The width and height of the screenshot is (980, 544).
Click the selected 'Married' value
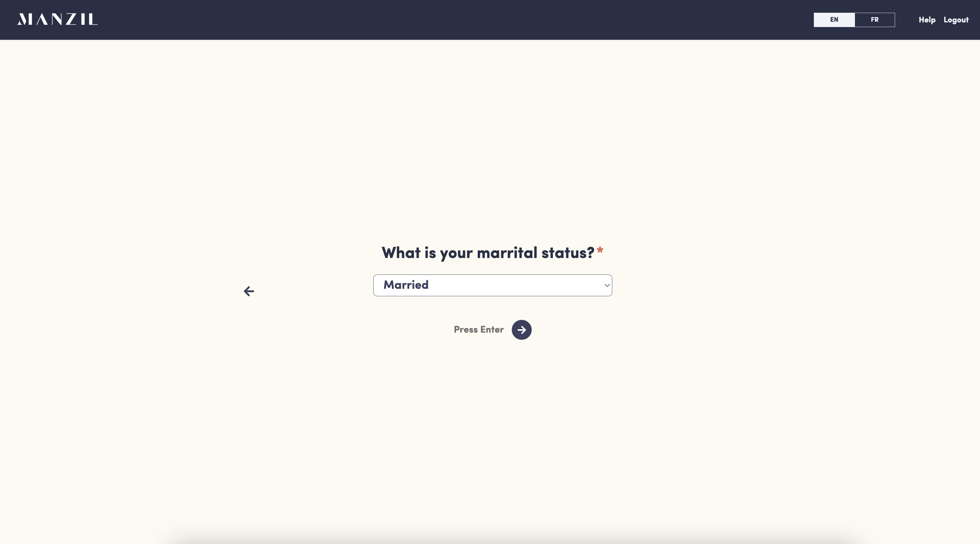(x=406, y=285)
